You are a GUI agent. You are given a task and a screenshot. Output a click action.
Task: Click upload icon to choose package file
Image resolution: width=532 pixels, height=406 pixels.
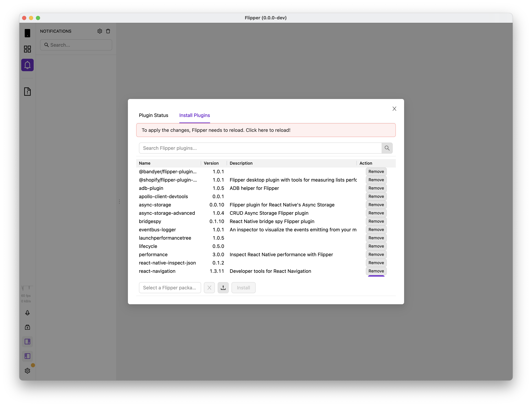[x=223, y=288]
